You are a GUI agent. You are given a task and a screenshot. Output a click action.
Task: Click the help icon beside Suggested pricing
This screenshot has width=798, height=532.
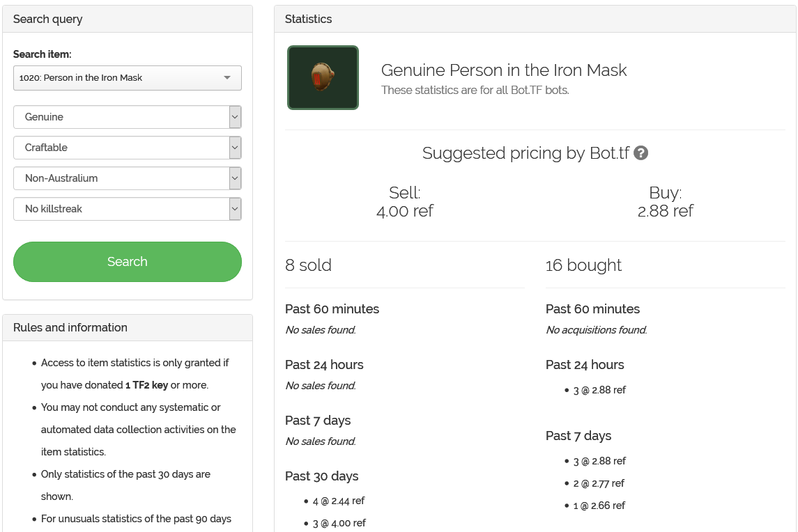(x=641, y=153)
